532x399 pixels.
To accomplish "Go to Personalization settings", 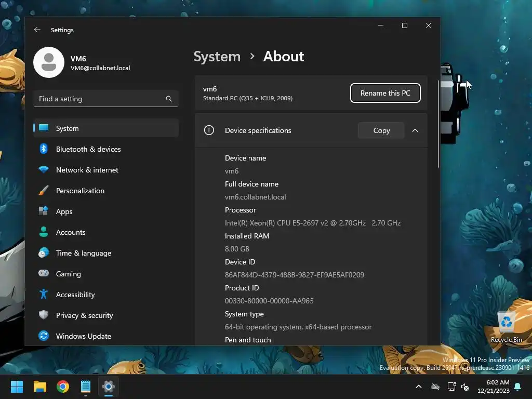I will [x=106, y=191].
